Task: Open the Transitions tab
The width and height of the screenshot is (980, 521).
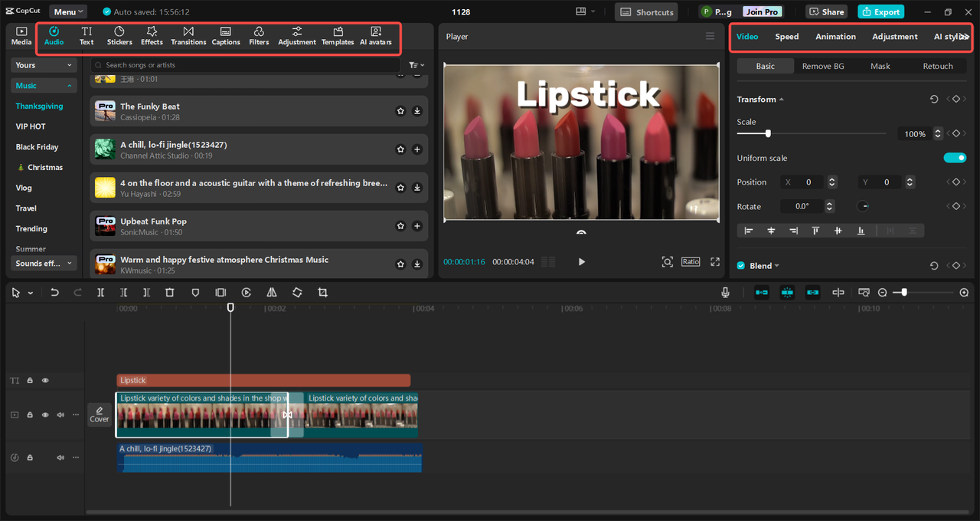Action: click(188, 36)
